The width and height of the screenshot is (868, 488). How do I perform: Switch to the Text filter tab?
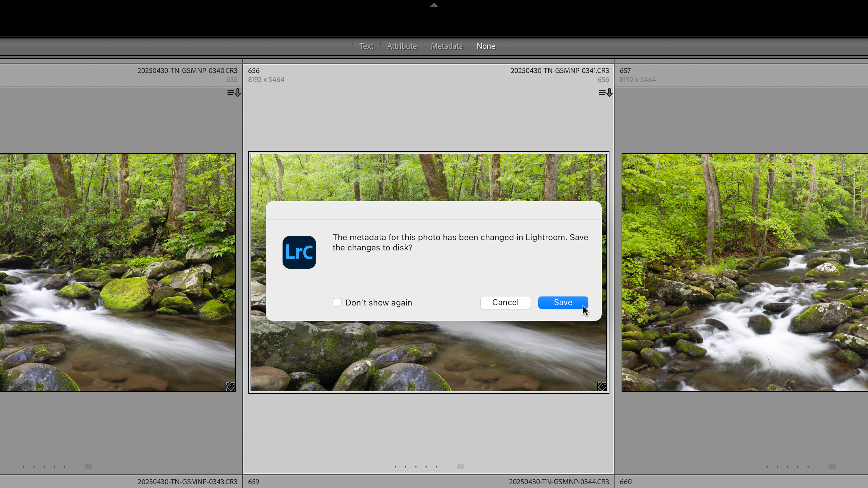[x=366, y=46]
